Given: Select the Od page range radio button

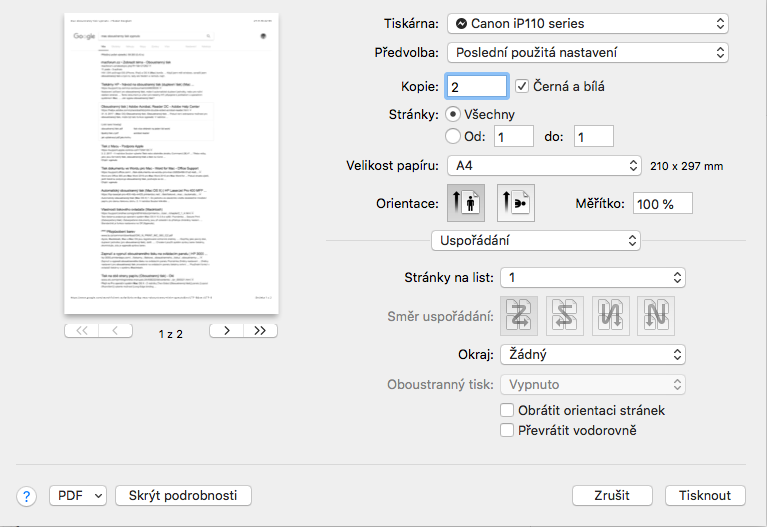Looking at the screenshot, I should (x=453, y=136).
